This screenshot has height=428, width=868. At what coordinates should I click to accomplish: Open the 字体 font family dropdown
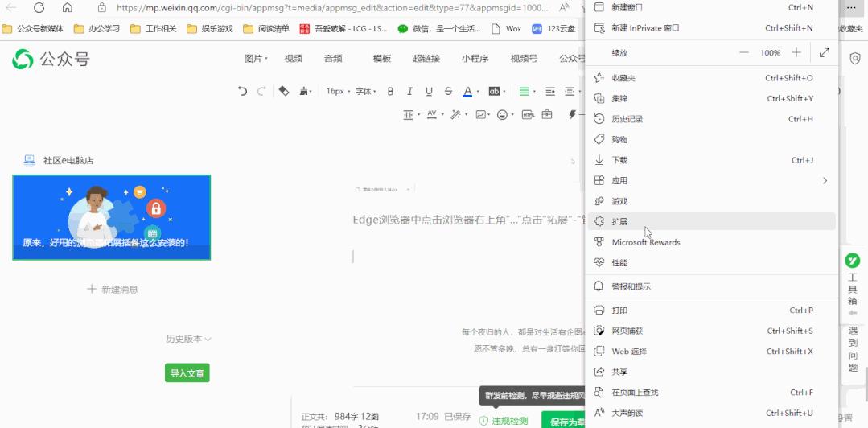366,92
